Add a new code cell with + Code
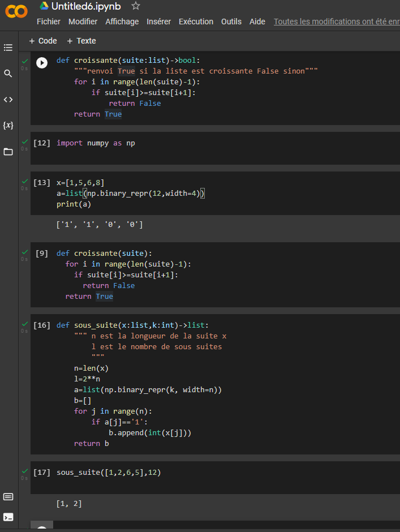The image size is (400, 532). [43, 41]
